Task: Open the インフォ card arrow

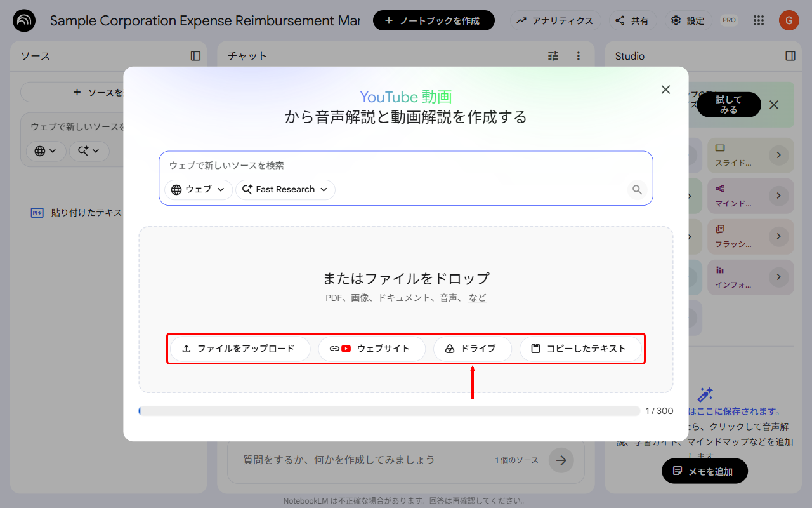Action: (x=779, y=277)
